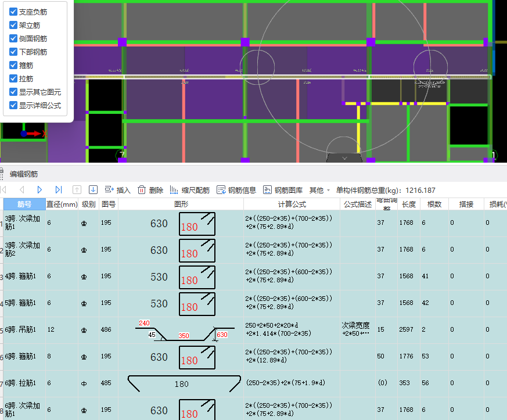This screenshot has height=420, width=507.
Task: Toggle 拉筋 checkbox
Action: coord(13,78)
